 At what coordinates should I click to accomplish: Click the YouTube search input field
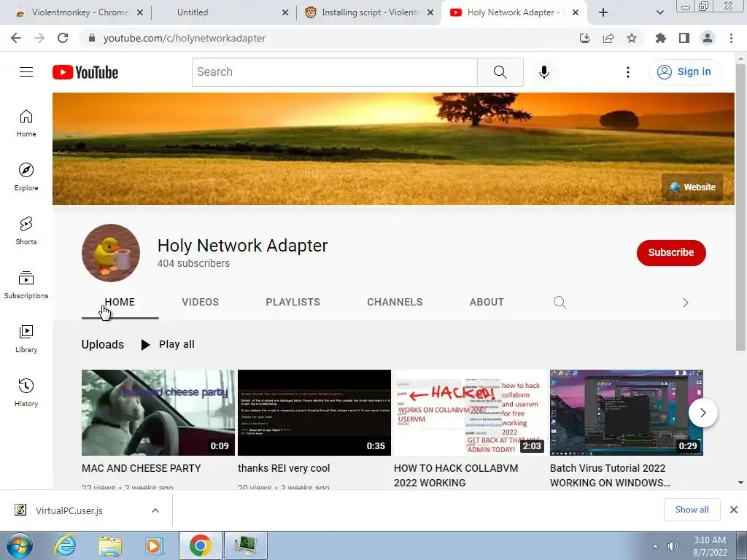[335, 72]
